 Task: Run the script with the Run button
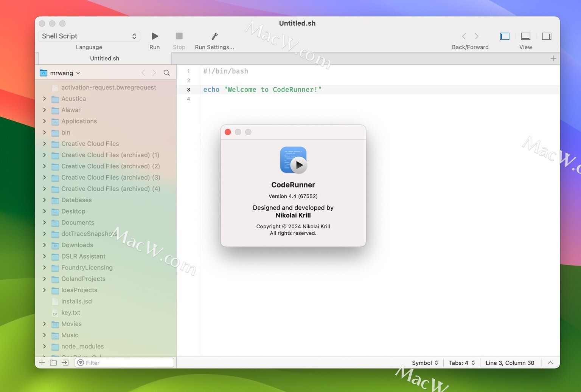click(x=155, y=36)
